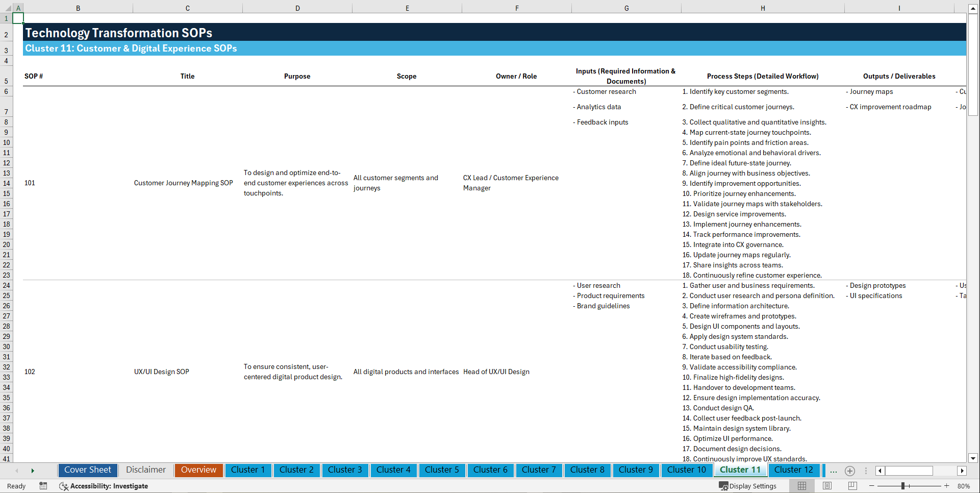The image size is (980, 493).
Task: Click the cell containing Customer Journey Mapping SOP
Action: coord(184,183)
